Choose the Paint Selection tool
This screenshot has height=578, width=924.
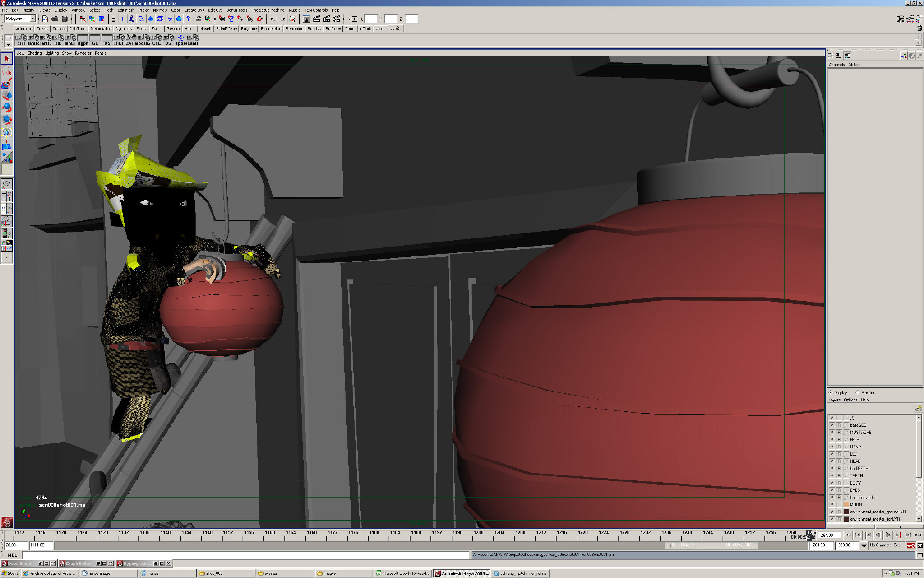pos(6,83)
